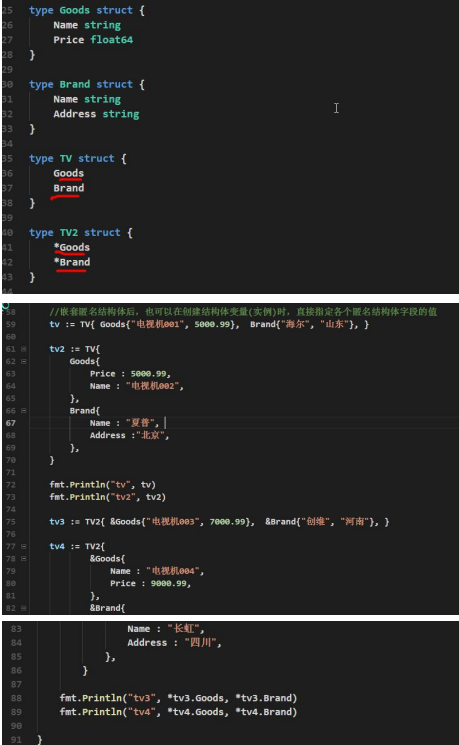Click the 'Price float64' field line
459x745 pixels.
click(93, 40)
